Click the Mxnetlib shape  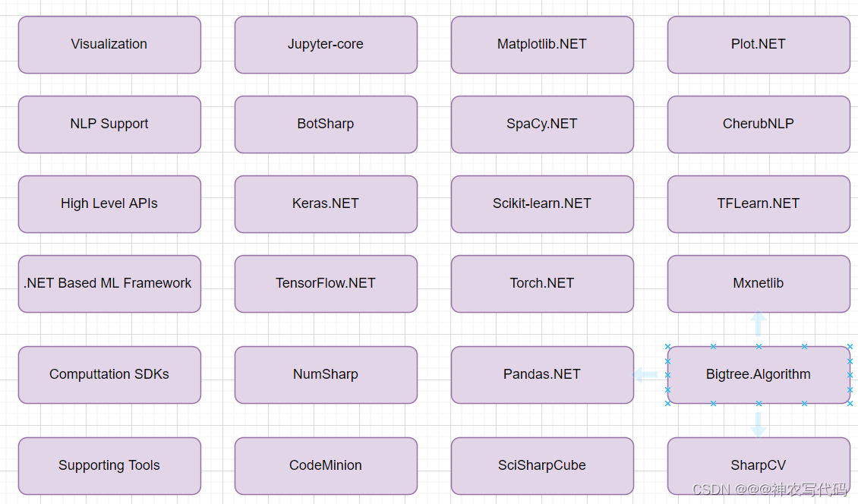759,284
